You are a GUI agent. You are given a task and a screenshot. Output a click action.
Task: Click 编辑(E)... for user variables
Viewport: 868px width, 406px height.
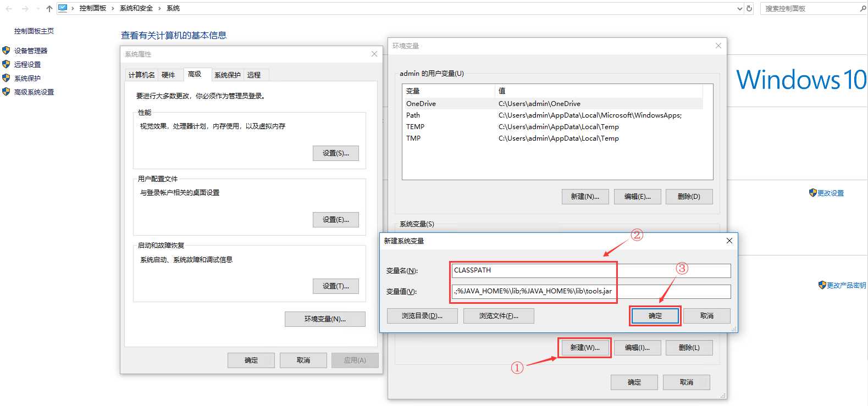[638, 197]
